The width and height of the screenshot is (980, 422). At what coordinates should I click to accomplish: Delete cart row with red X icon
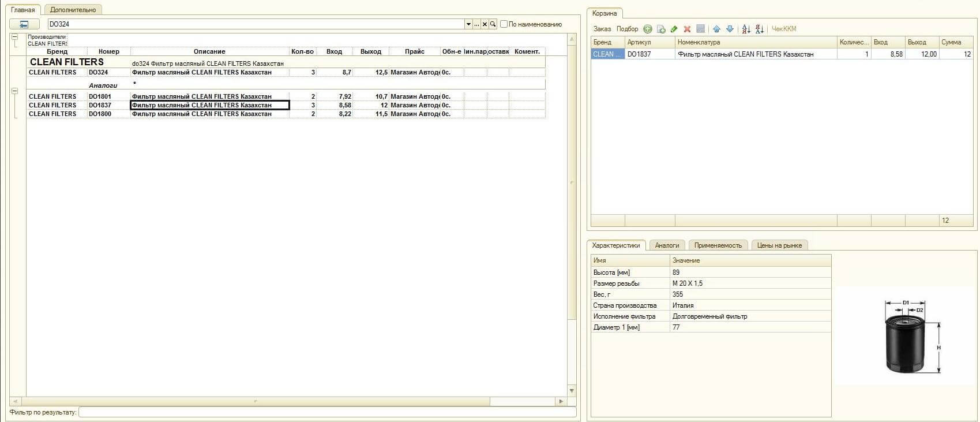[687, 29]
